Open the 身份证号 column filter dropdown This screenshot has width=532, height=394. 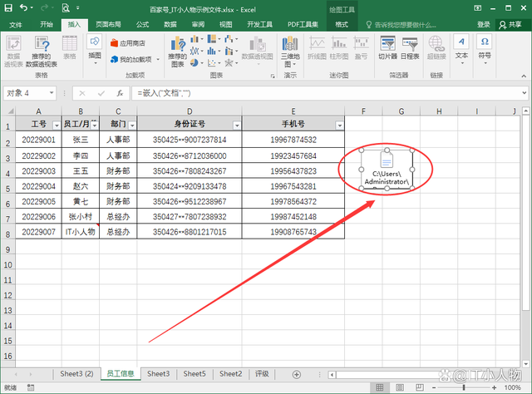pyautogui.click(x=237, y=126)
